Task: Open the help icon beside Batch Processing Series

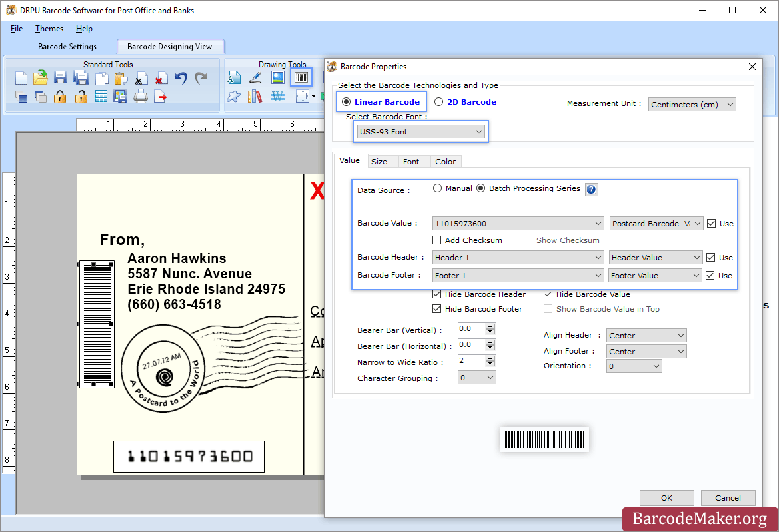Action: (x=591, y=190)
